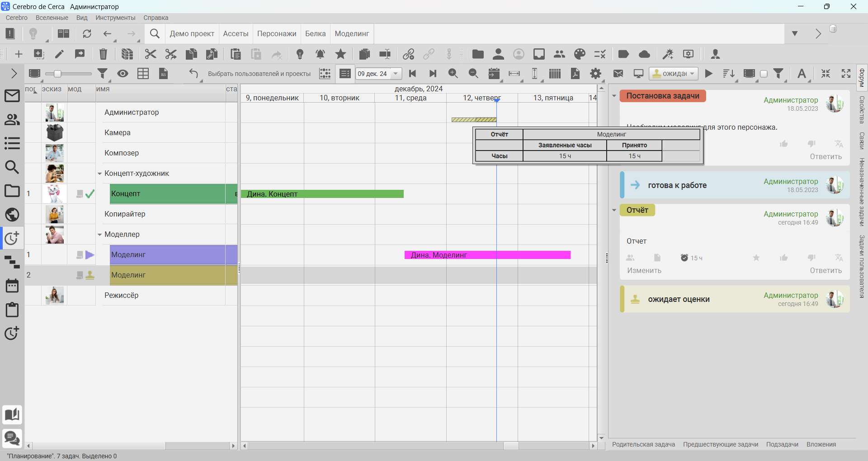Toggle thumbs up on Отчет message
Image resolution: width=868 pixels, height=461 pixels.
click(x=784, y=258)
